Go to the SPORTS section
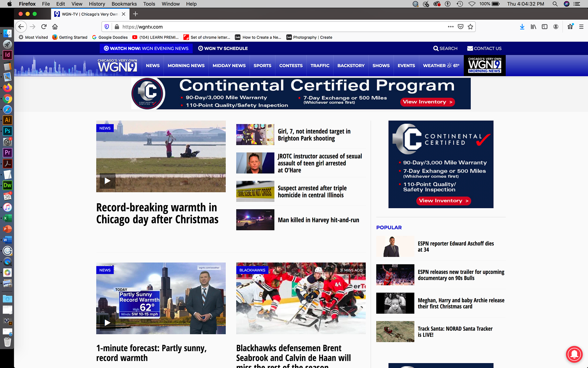Image resolution: width=588 pixels, height=368 pixels. coord(262,66)
